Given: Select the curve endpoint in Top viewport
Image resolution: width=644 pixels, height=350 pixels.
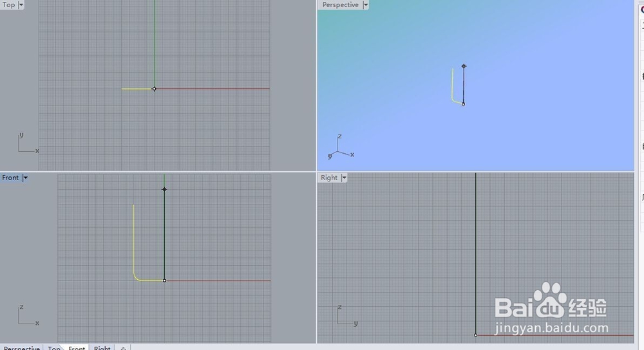Looking at the screenshot, I should 154,89.
